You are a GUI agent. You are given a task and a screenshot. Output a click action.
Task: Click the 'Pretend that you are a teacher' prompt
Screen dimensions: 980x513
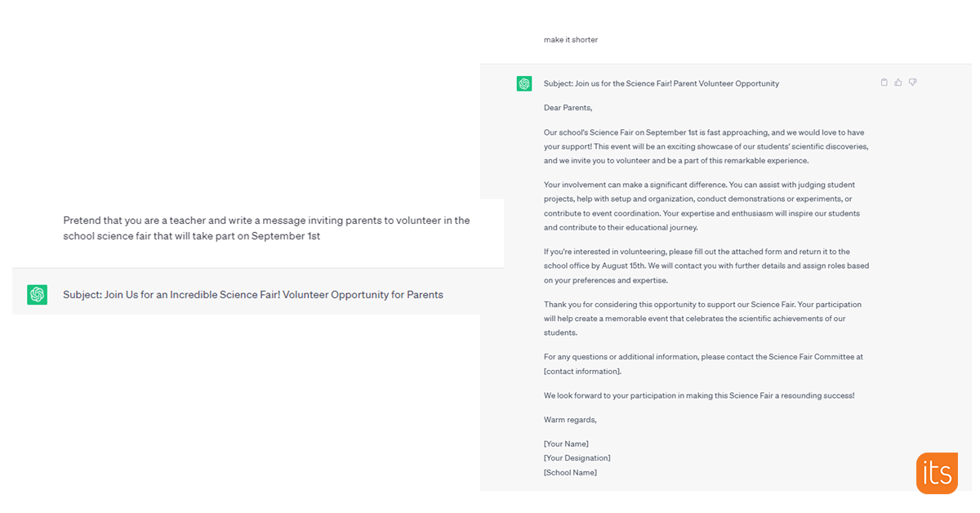266,228
